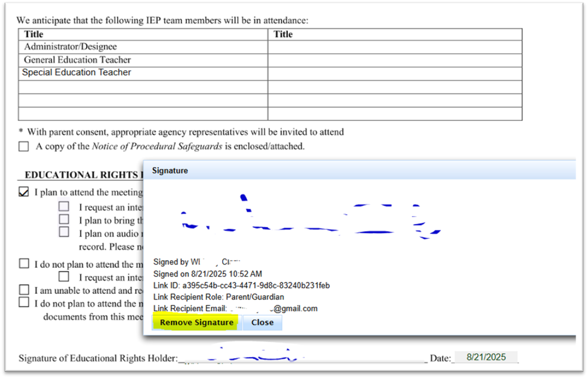Check the Notice of Procedural Safeguards box
The width and height of the screenshot is (588, 378).
(24, 146)
